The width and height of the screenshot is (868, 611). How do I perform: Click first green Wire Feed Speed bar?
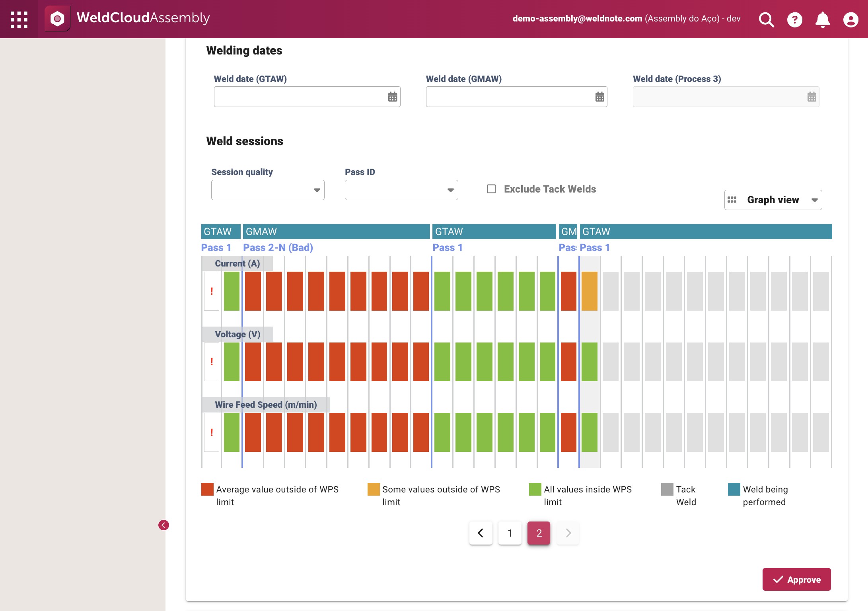tap(232, 432)
